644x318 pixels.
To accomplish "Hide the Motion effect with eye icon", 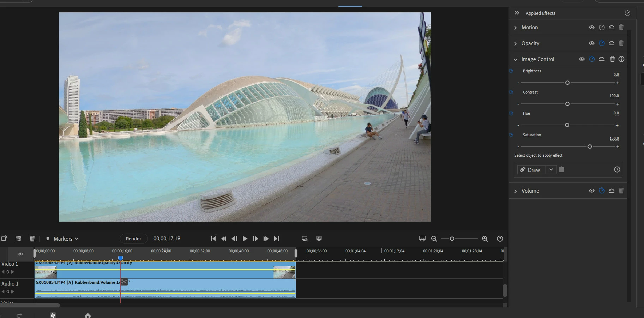I will pos(592,27).
